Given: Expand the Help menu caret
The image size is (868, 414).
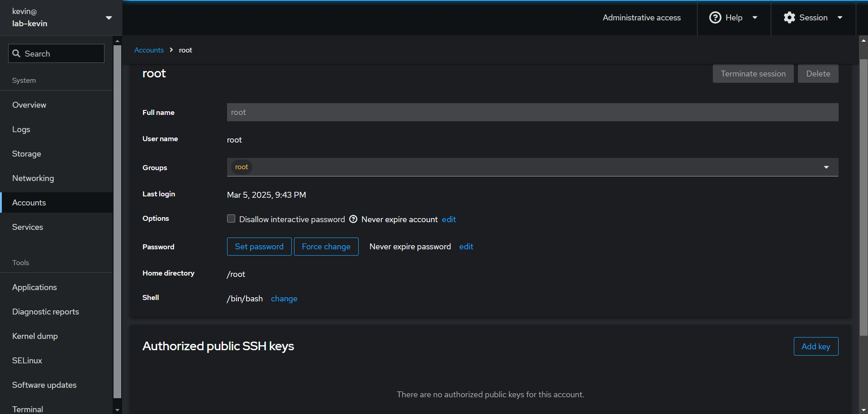Looking at the screenshot, I should [x=755, y=18].
